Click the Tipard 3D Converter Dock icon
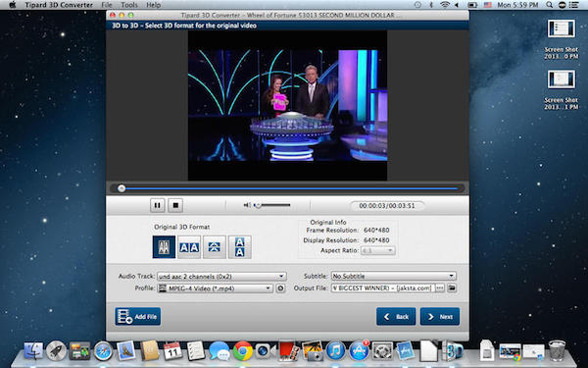 click(452, 350)
